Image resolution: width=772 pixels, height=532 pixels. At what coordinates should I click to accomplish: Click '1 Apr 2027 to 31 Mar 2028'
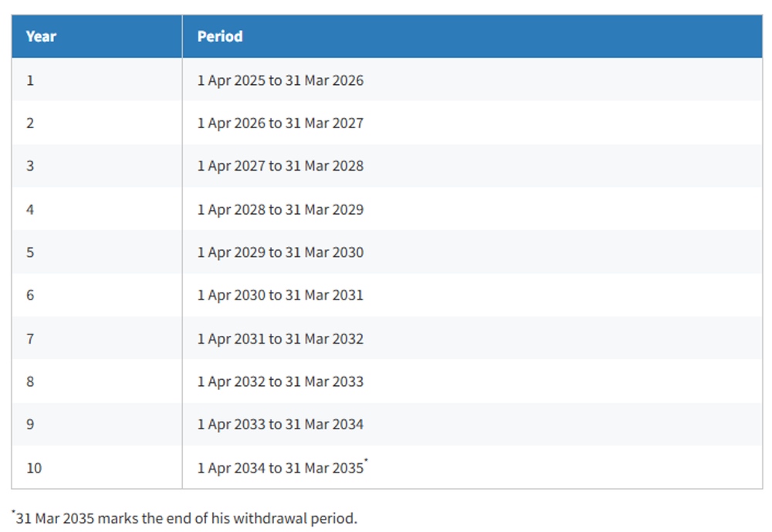(280, 166)
